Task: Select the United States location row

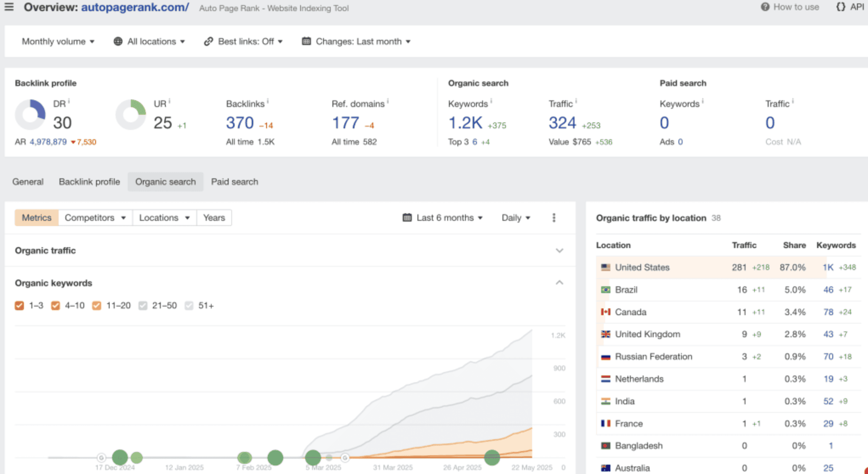Action: pos(642,268)
